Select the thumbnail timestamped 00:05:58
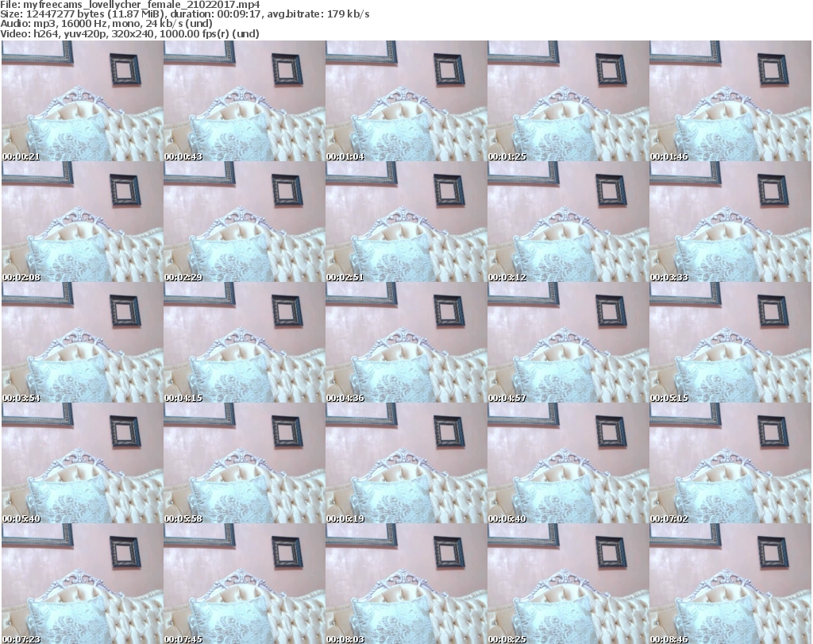Viewport: 813px width, 644px height. (x=245, y=463)
